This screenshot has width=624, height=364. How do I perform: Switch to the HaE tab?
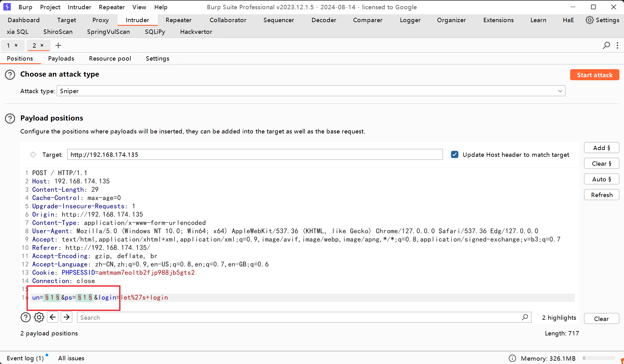[x=568, y=20]
